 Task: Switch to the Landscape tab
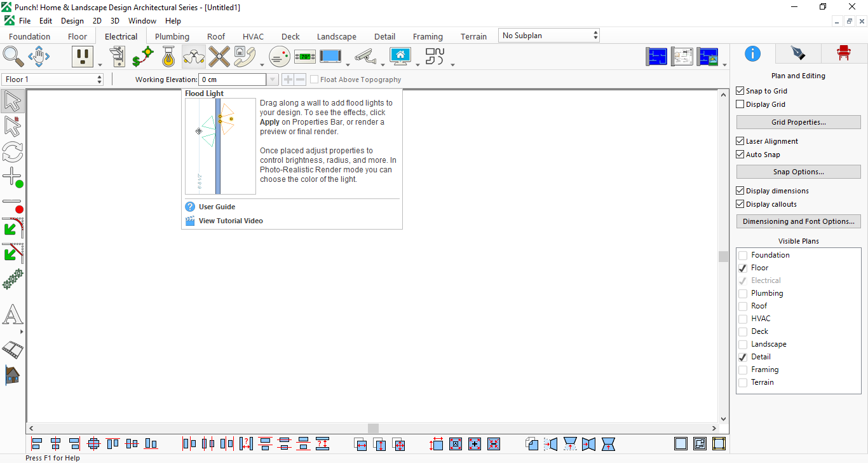(x=337, y=36)
